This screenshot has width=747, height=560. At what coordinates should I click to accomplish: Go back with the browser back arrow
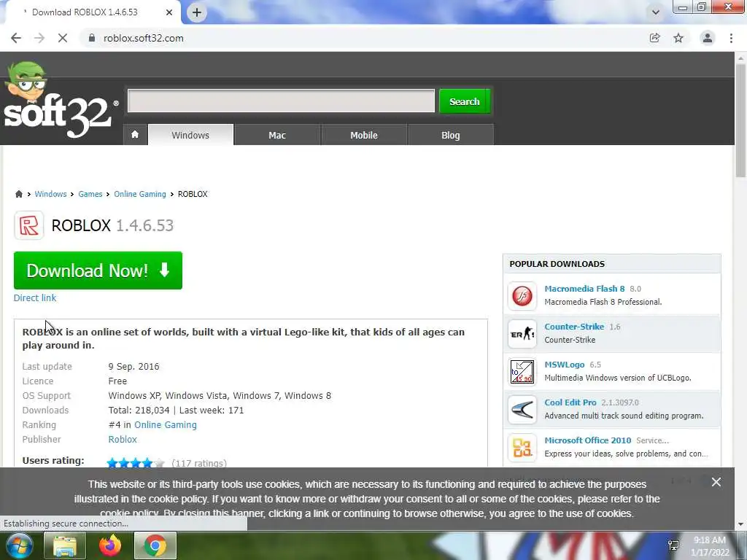click(16, 38)
